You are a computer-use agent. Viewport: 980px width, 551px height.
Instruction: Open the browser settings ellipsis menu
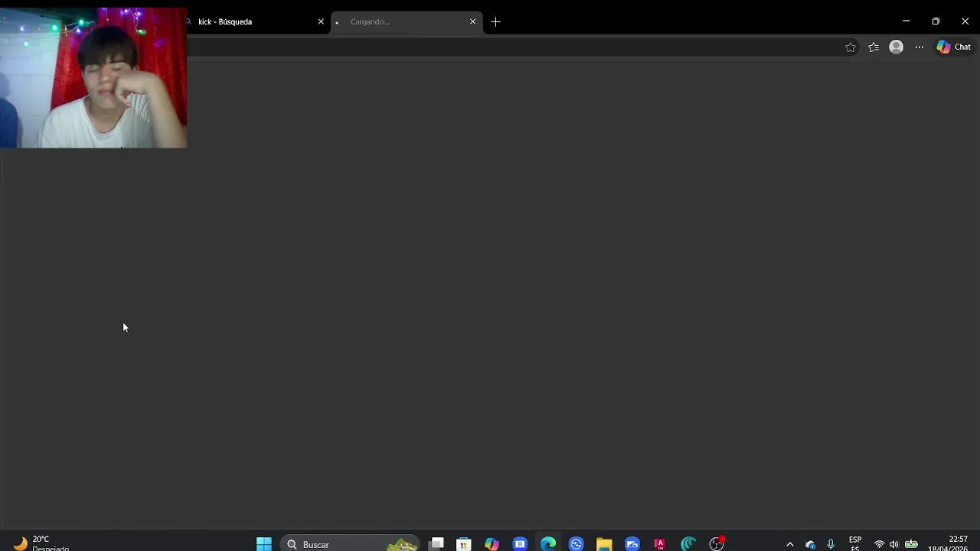tap(920, 47)
